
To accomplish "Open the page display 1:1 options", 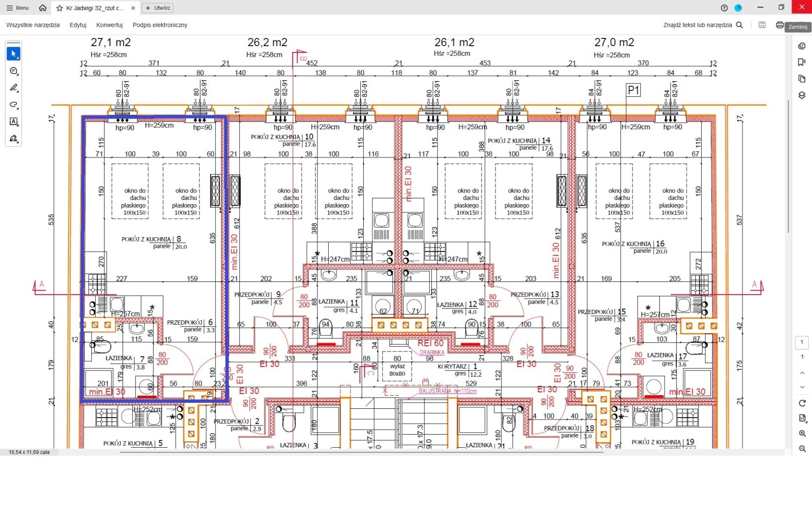I will click(802, 418).
